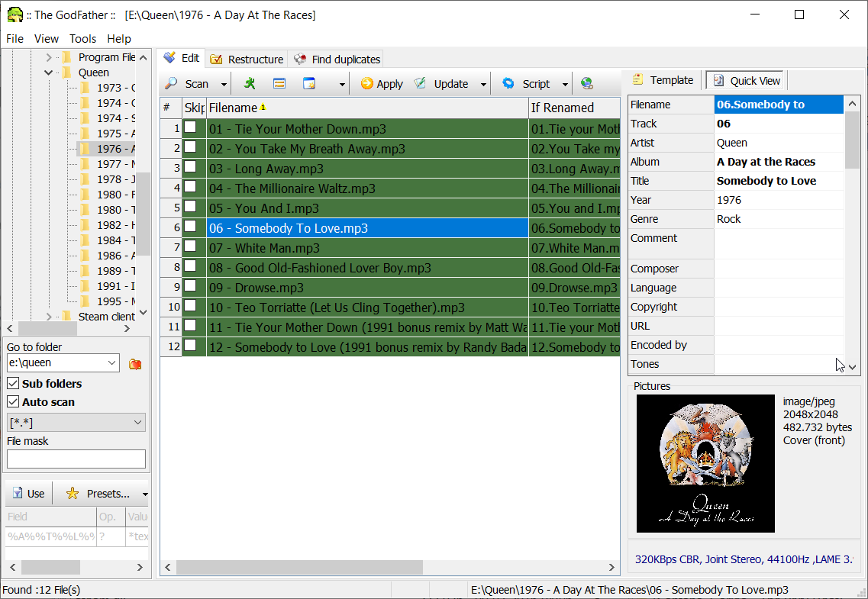Open the Update dropdown arrow
The width and height of the screenshot is (868, 599).
click(483, 85)
